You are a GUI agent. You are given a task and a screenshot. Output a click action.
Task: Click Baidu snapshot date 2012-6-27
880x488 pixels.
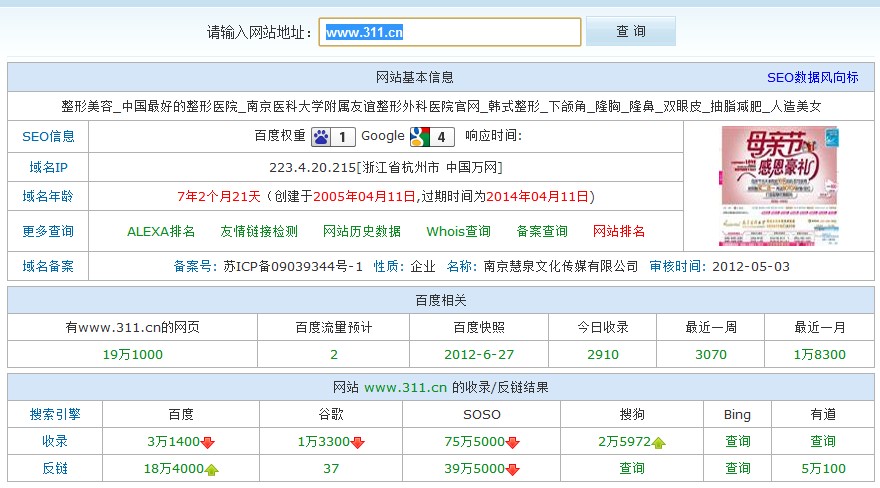479,355
